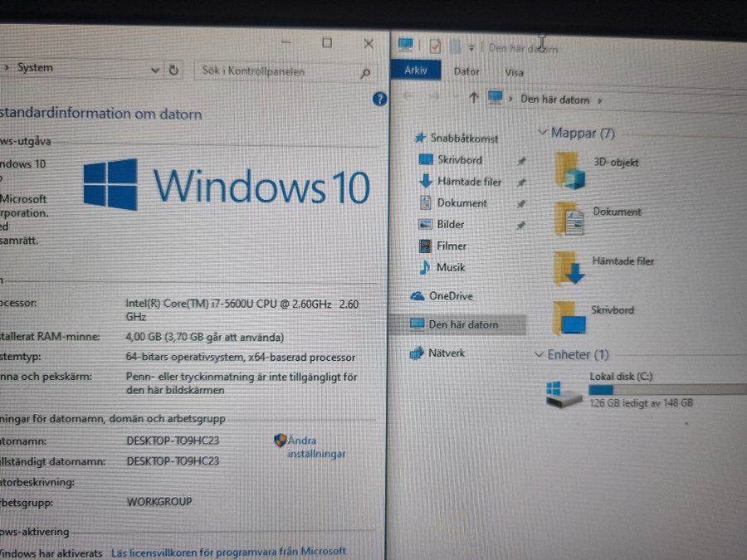Open the Hämtade filer folder icon

click(569, 268)
